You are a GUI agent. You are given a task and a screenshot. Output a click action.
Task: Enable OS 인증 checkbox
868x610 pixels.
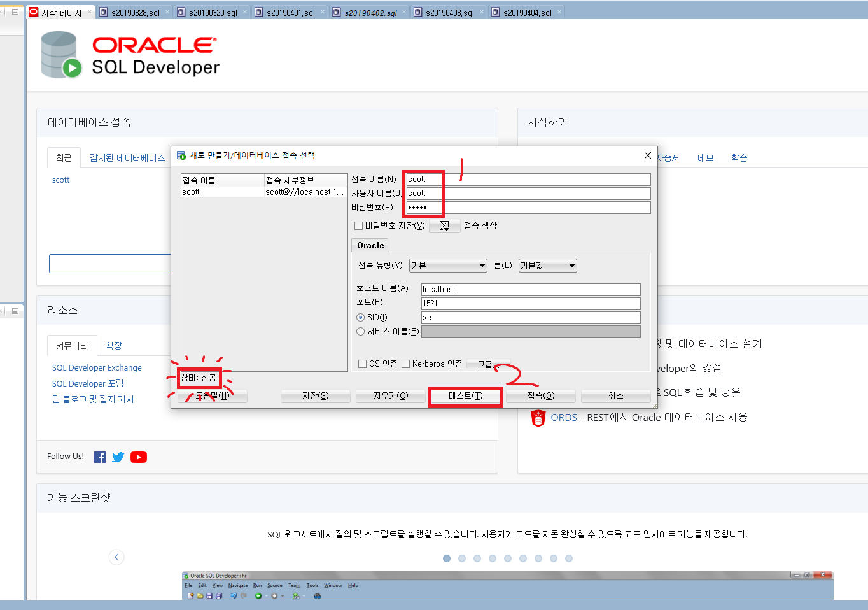(363, 364)
